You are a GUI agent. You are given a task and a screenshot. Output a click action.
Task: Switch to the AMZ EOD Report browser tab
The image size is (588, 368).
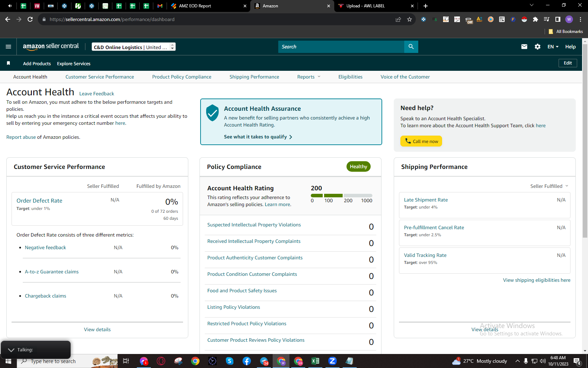point(208,6)
